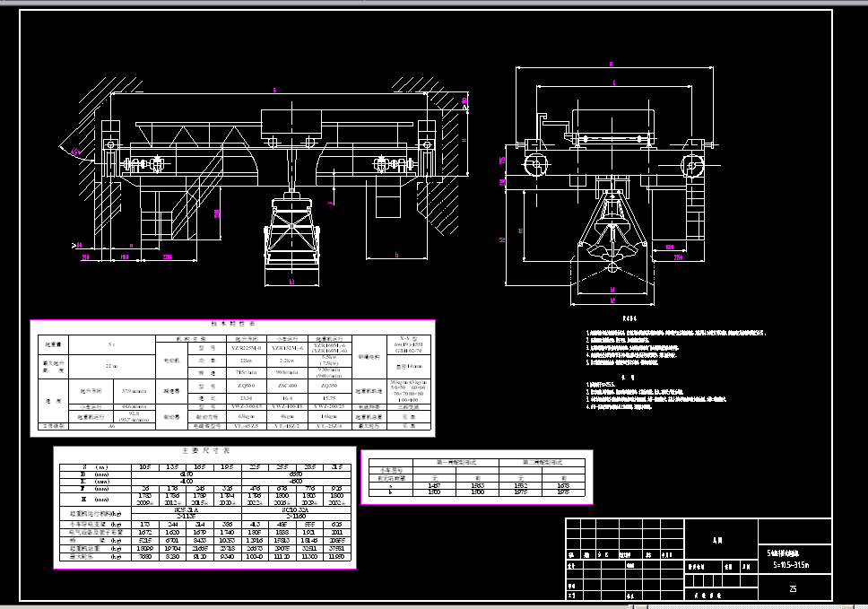Click the 'YWZ-200/25' brake model cell
The image size is (868, 609).
point(329,407)
